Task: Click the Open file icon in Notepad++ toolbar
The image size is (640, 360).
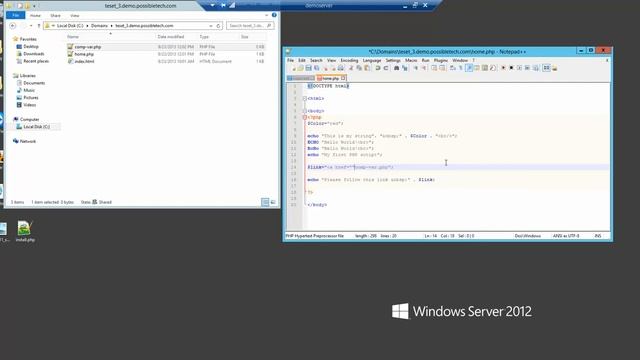Action: point(300,68)
